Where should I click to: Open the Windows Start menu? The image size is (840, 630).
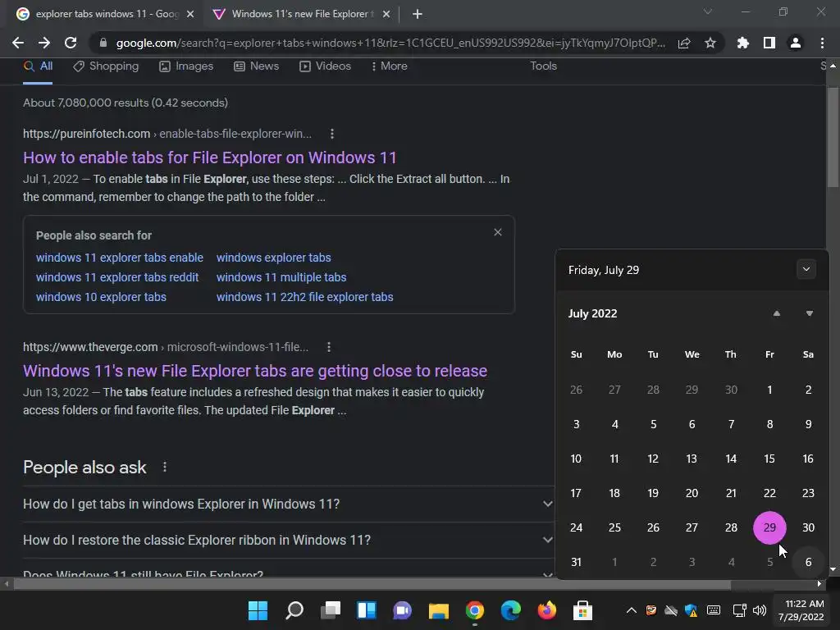258,610
